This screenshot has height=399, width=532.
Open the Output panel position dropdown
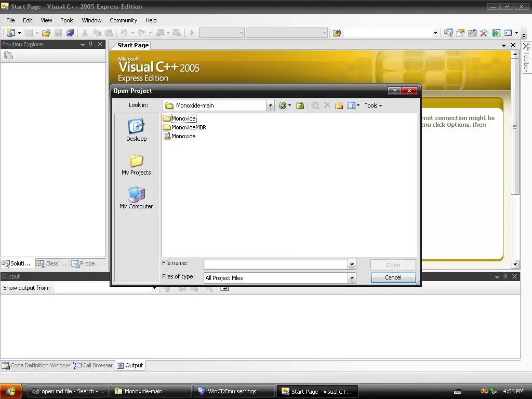(x=497, y=277)
